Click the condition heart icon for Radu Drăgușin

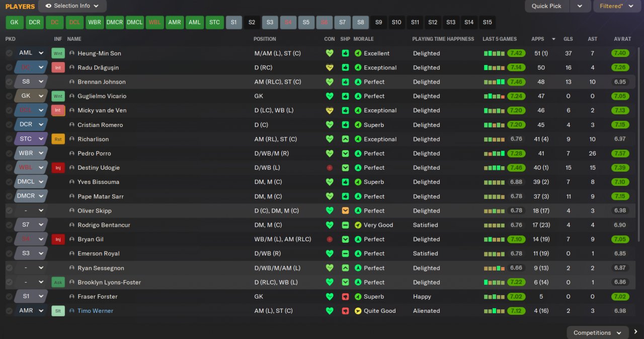pyautogui.click(x=330, y=67)
